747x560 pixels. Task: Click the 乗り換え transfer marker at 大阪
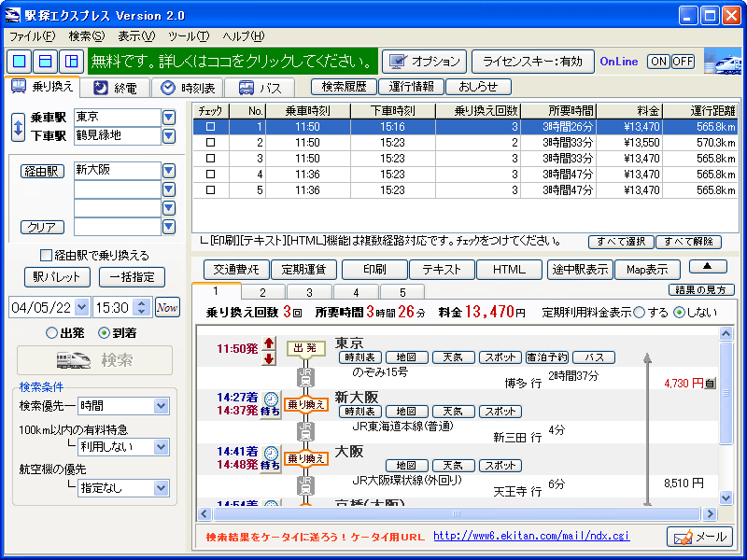(x=306, y=458)
